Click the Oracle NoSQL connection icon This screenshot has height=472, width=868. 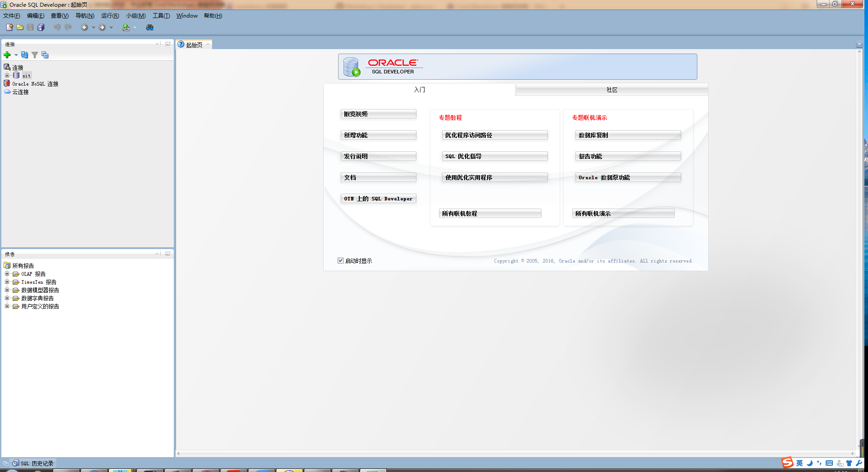click(x=7, y=83)
